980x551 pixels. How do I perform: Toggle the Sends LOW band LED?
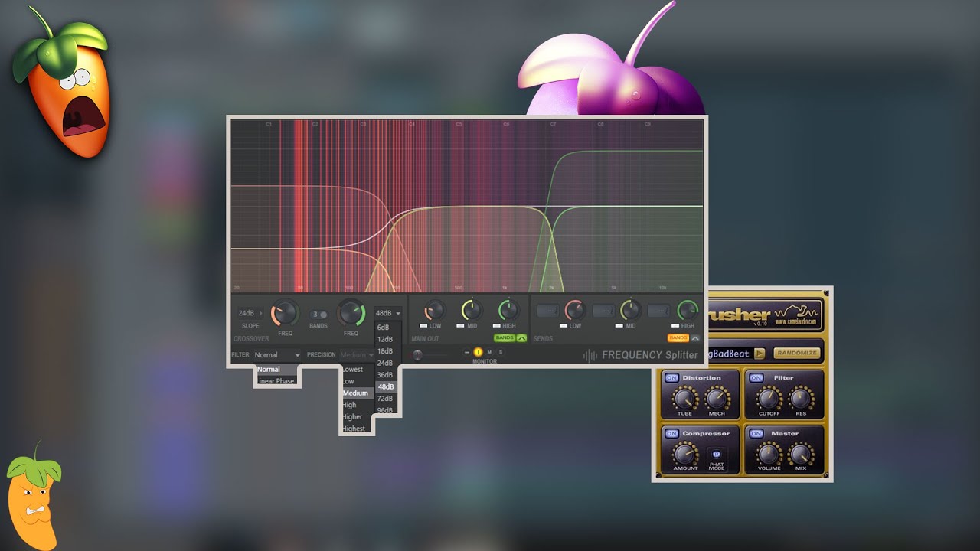pyautogui.click(x=564, y=326)
